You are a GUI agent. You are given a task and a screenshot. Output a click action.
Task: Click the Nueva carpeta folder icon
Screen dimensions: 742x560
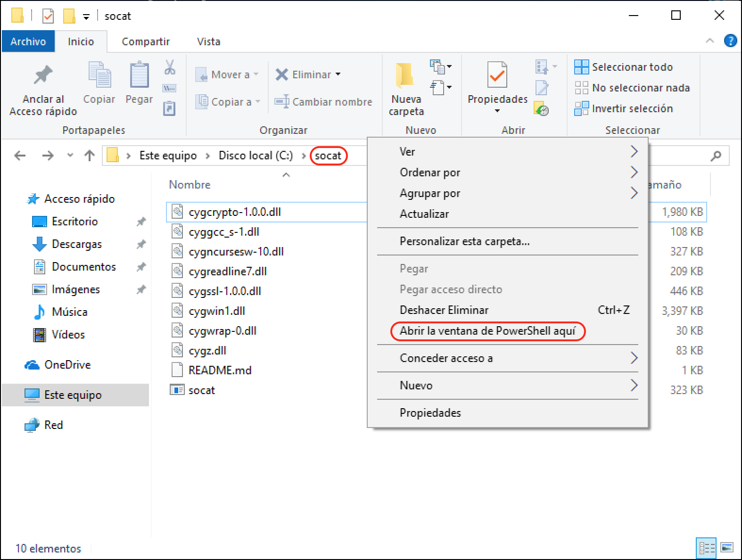click(x=404, y=75)
